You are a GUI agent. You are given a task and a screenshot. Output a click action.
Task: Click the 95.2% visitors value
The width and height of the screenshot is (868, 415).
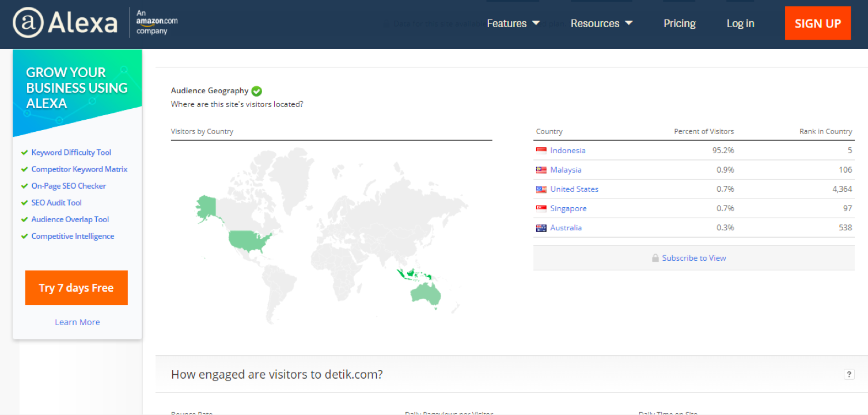click(723, 150)
